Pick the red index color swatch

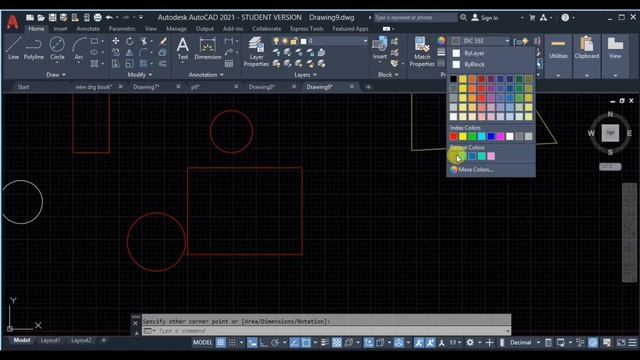[x=453, y=137]
